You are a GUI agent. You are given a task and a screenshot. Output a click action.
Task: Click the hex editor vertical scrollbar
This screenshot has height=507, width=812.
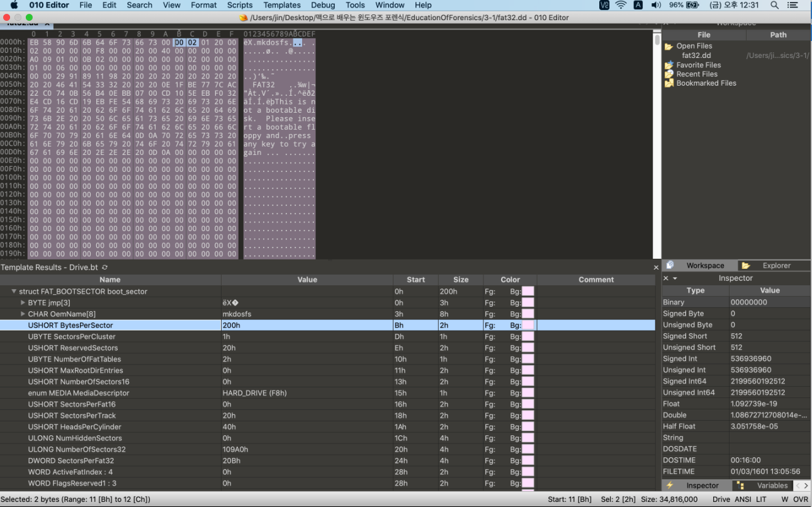tap(657, 145)
